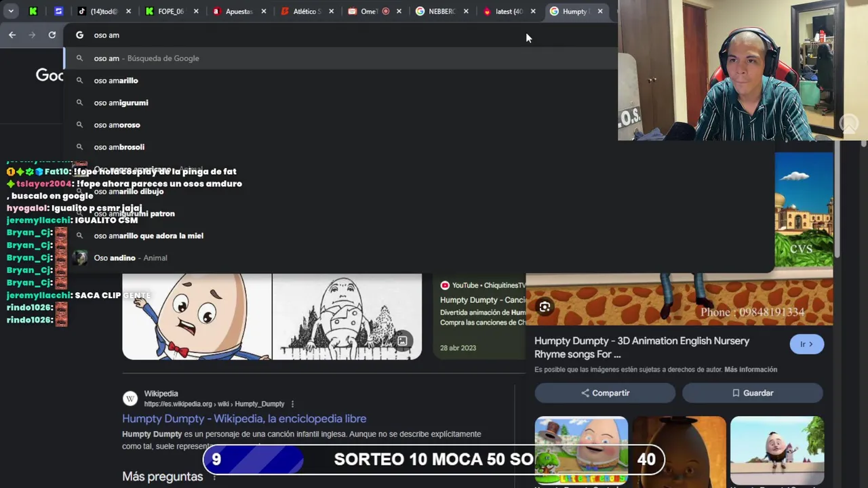This screenshot has height=488, width=868.
Task: Click search icon beside 'oso amarillo'
Action: point(79,81)
